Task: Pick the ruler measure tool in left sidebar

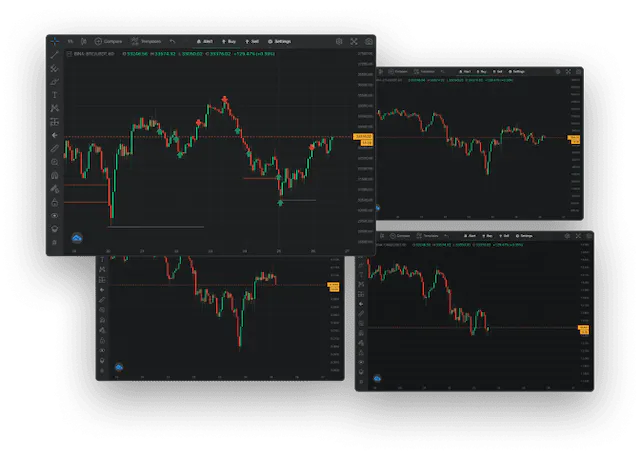Action: click(x=54, y=148)
